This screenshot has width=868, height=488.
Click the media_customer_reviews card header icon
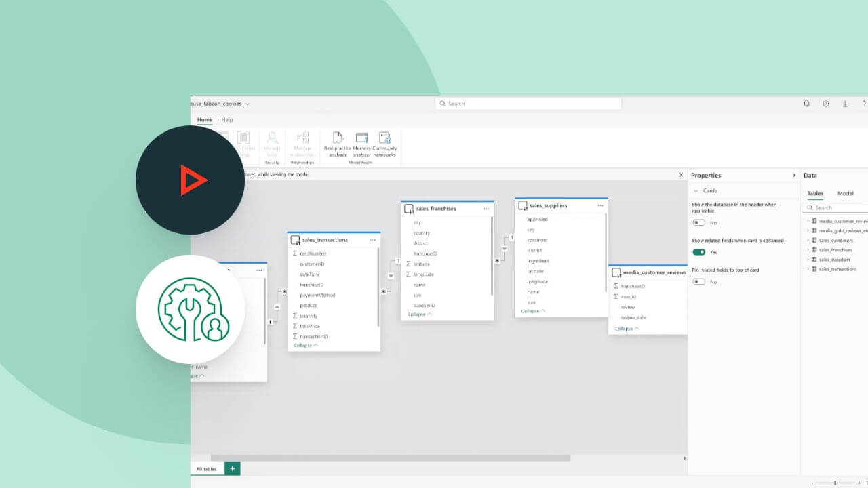tap(616, 272)
